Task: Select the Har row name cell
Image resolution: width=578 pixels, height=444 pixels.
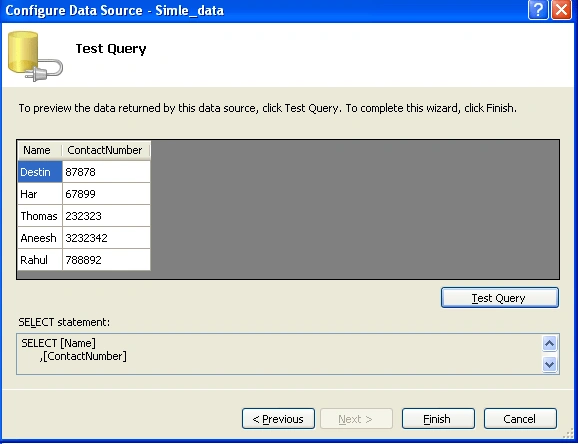Action: (x=40, y=194)
